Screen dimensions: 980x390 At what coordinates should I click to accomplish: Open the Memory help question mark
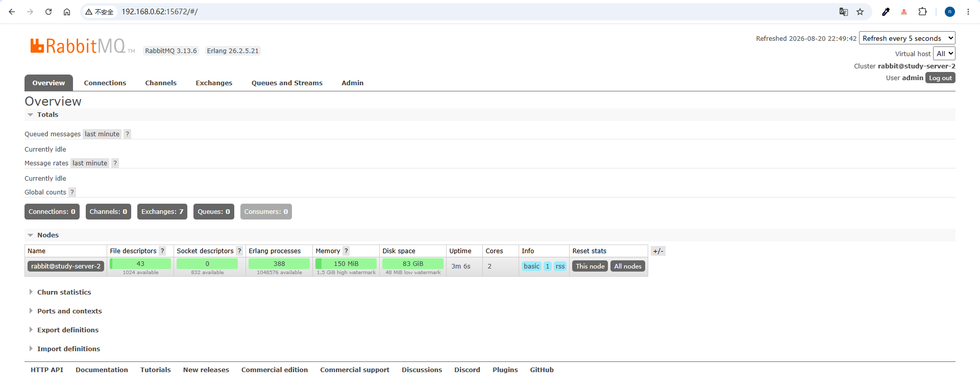coord(346,251)
